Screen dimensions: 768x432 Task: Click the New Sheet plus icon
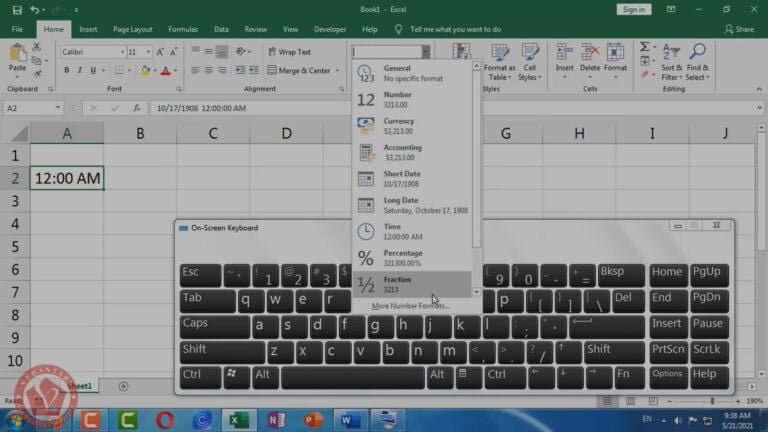click(x=123, y=386)
